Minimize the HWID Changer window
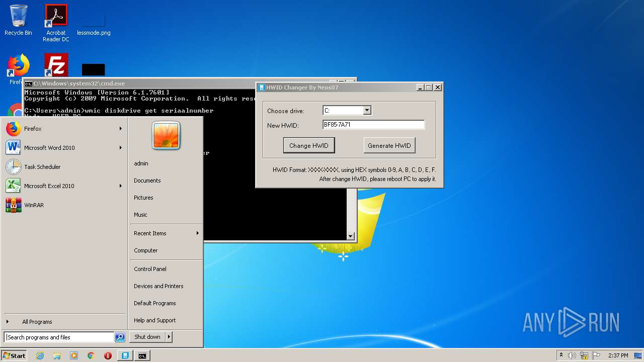Screen dimensions: 644x362 coord(420,87)
